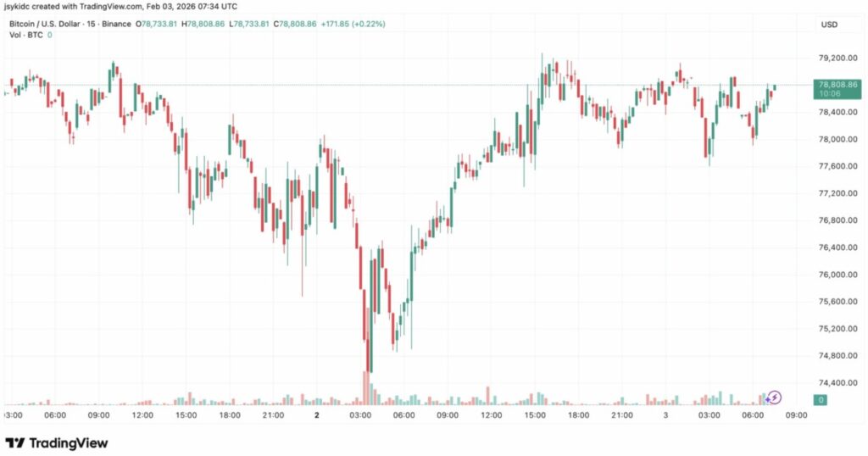Click the purple lightning bolt icon
Viewport: 868px width, 456px height.
(775, 397)
